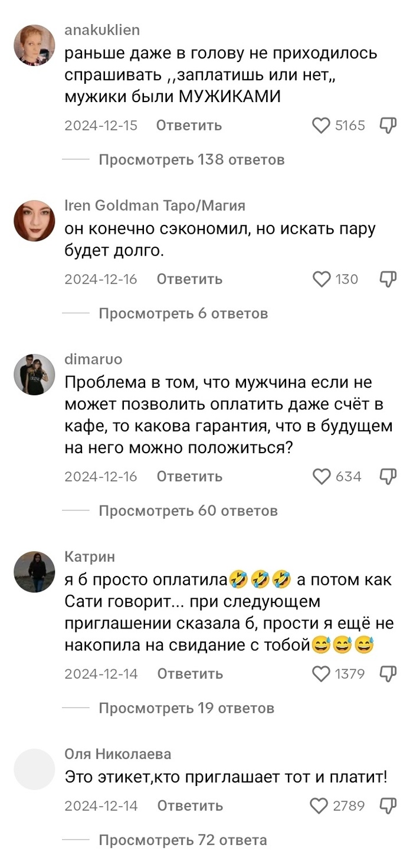Dislike anakuklien's comment

pos(388,125)
